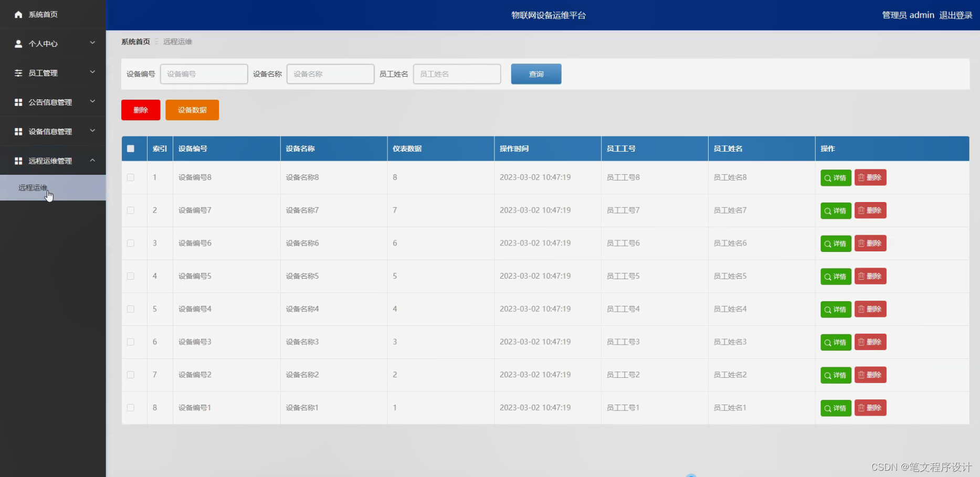
Task: Expand the 公告信息管理 menu chevron
Action: pos(92,101)
